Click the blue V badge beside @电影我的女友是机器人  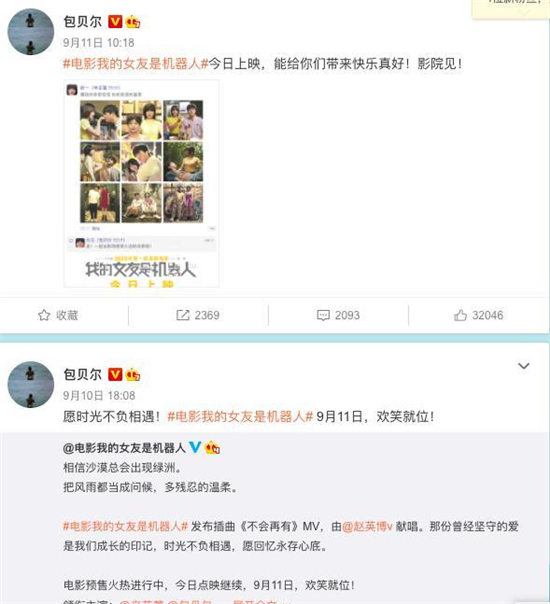(195, 447)
